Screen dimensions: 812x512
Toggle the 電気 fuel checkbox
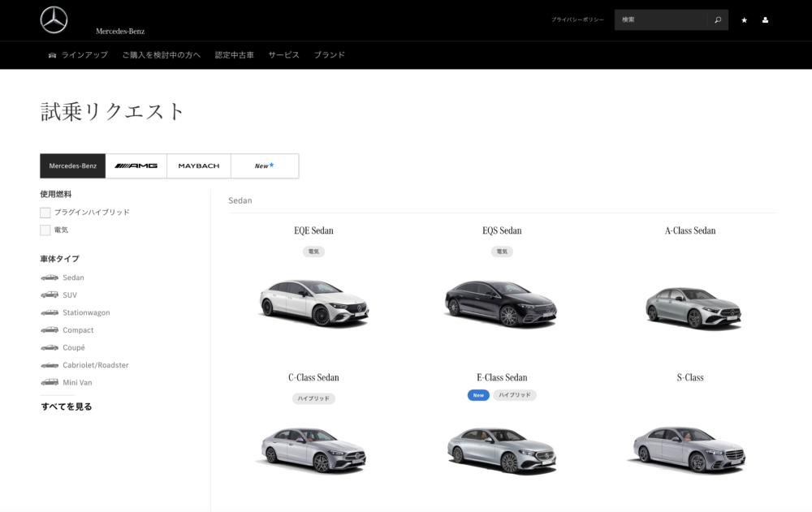pos(45,230)
